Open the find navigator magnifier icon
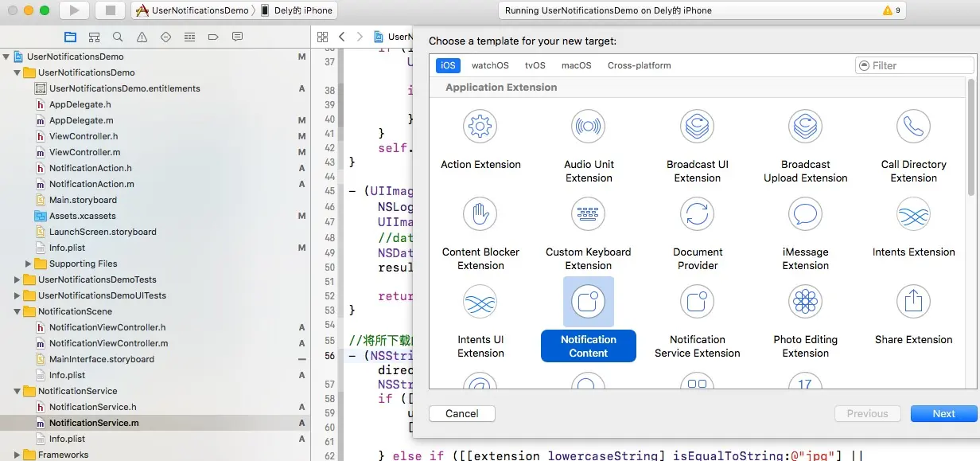This screenshot has width=980, height=461. coord(118,37)
